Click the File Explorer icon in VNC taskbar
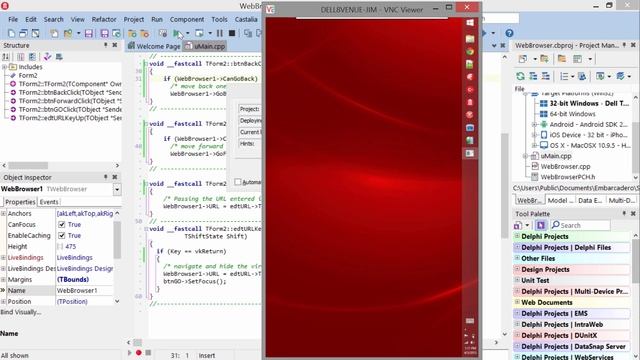The width and height of the screenshot is (640, 360). point(470,39)
